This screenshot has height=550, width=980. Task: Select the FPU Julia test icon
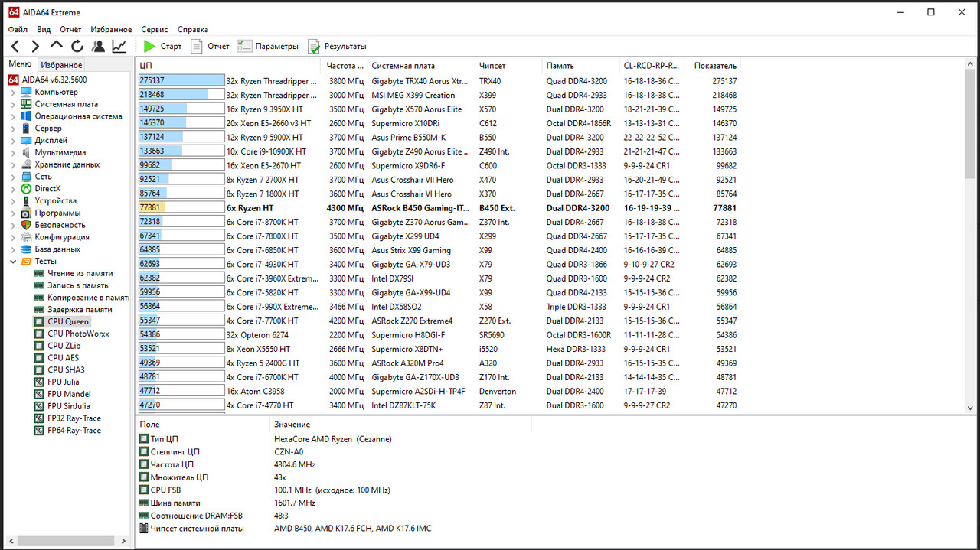[40, 382]
